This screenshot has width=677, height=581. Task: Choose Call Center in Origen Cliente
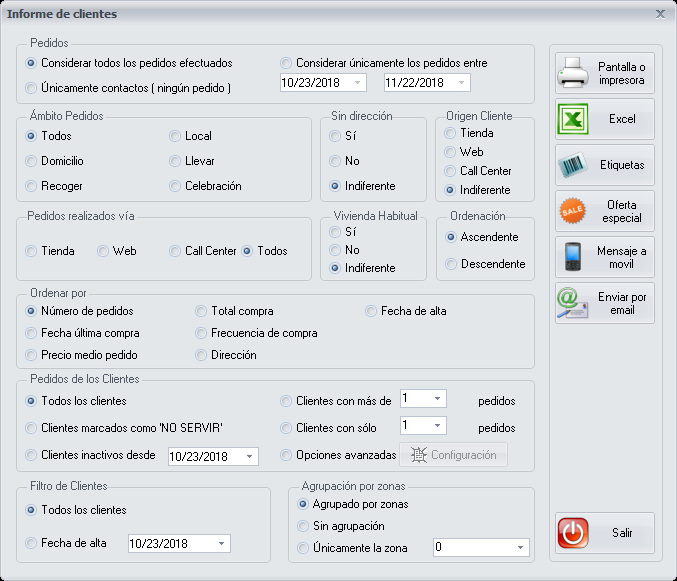pos(450,171)
